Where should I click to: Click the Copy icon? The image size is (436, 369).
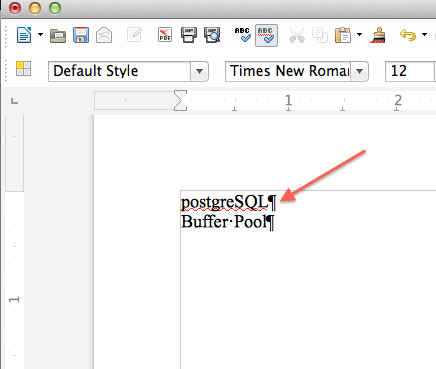320,35
